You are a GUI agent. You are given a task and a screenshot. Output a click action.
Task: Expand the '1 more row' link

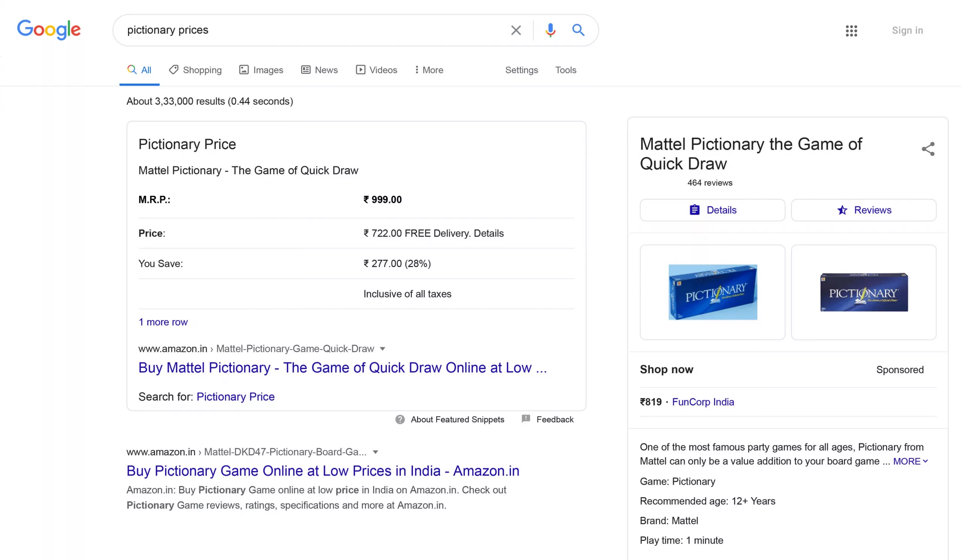pos(163,322)
